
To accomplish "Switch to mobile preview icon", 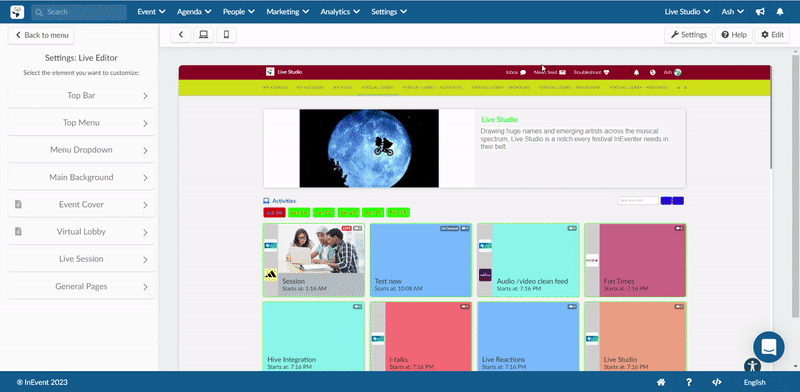I will pos(227,35).
